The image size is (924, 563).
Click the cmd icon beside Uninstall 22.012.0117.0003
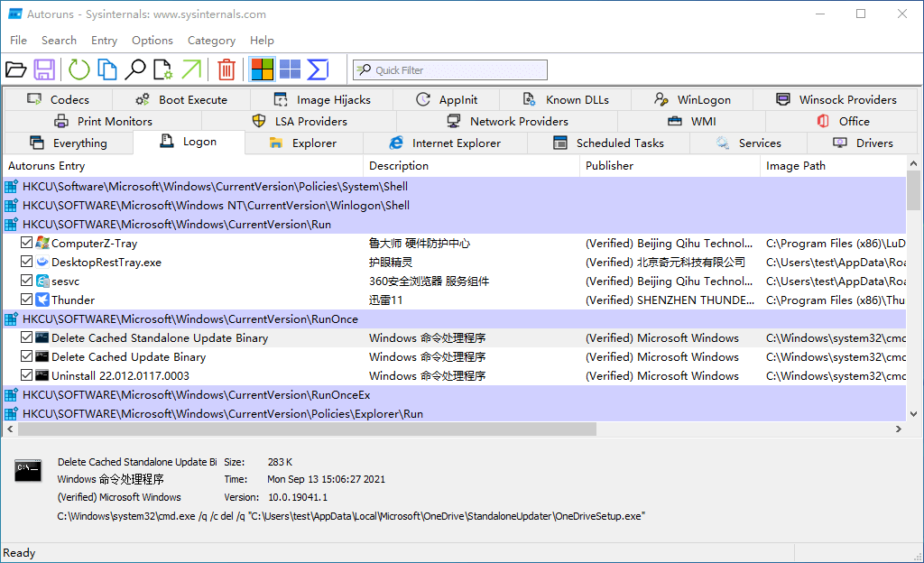pyautogui.click(x=42, y=375)
